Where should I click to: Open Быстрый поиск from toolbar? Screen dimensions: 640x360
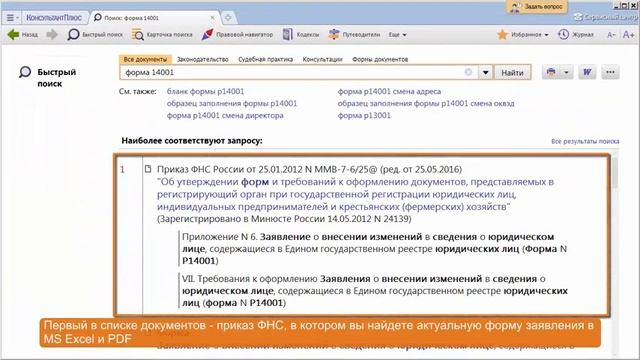coord(95,35)
